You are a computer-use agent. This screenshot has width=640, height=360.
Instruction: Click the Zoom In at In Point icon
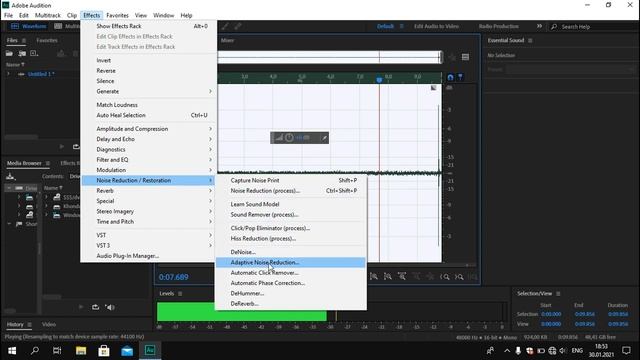pos(444,277)
